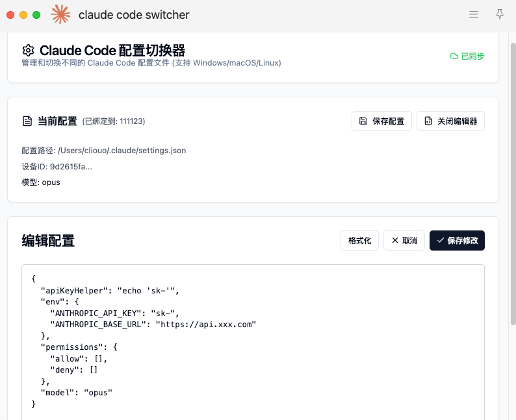Maximize the window with green button
516x420 pixels.
(x=36, y=15)
